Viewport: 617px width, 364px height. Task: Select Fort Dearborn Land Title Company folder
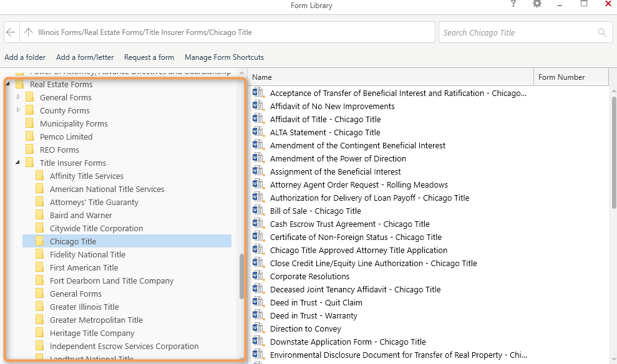[111, 280]
